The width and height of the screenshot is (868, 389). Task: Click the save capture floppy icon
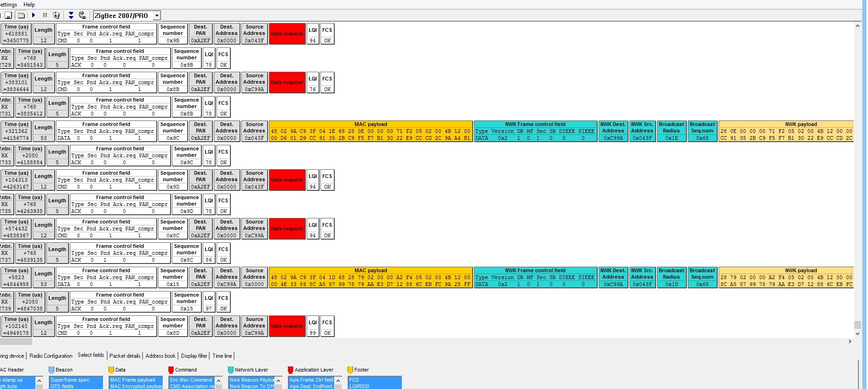(x=8, y=15)
